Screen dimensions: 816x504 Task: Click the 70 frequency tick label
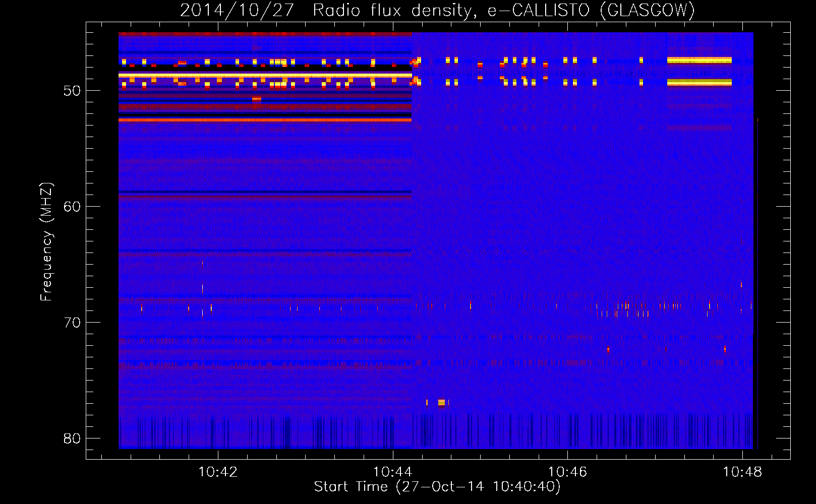(72, 323)
